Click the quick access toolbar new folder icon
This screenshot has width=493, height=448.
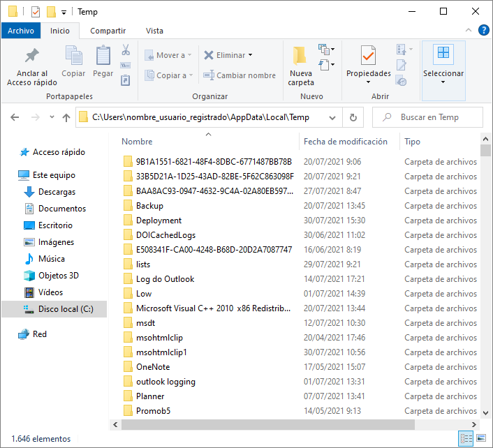pos(51,12)
